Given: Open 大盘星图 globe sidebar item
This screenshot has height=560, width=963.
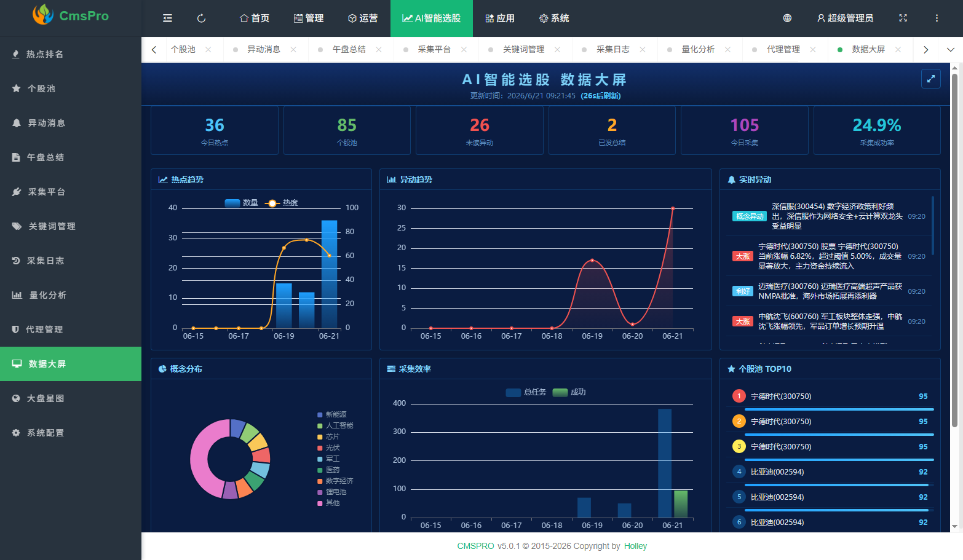Looking at the screenshot, I should click(x=71, y=398).
